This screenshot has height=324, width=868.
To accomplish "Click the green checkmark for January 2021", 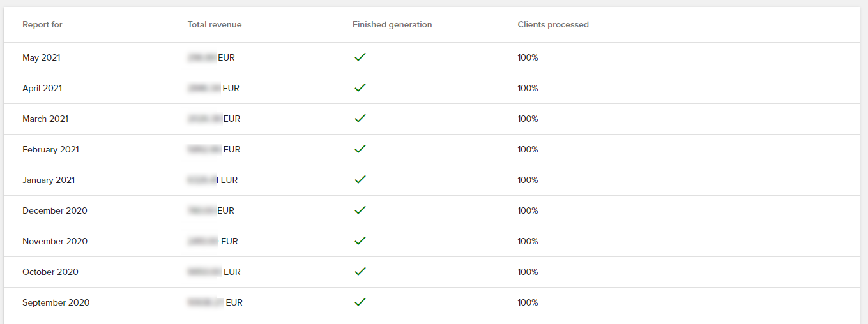I will coord(360,180).
